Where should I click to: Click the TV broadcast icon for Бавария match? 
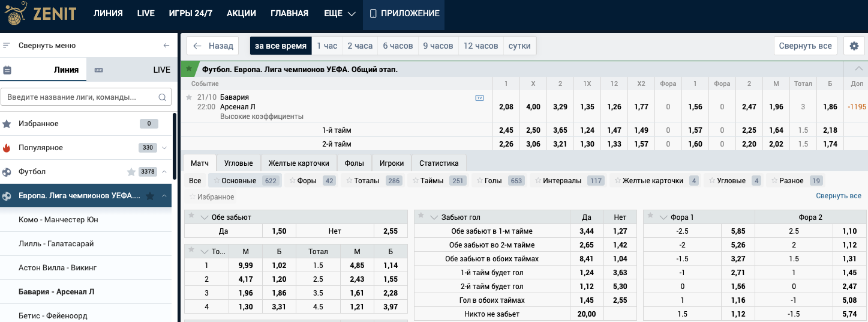pos(479,97)
